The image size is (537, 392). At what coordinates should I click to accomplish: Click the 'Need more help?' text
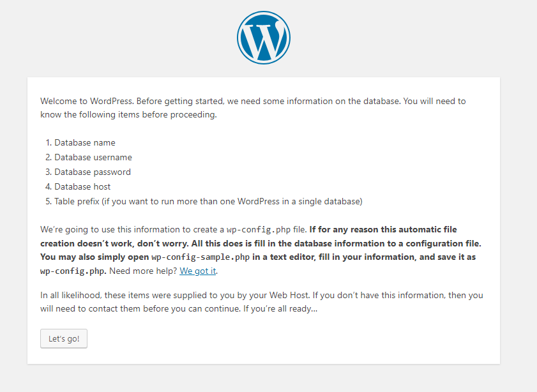point(143,271)
